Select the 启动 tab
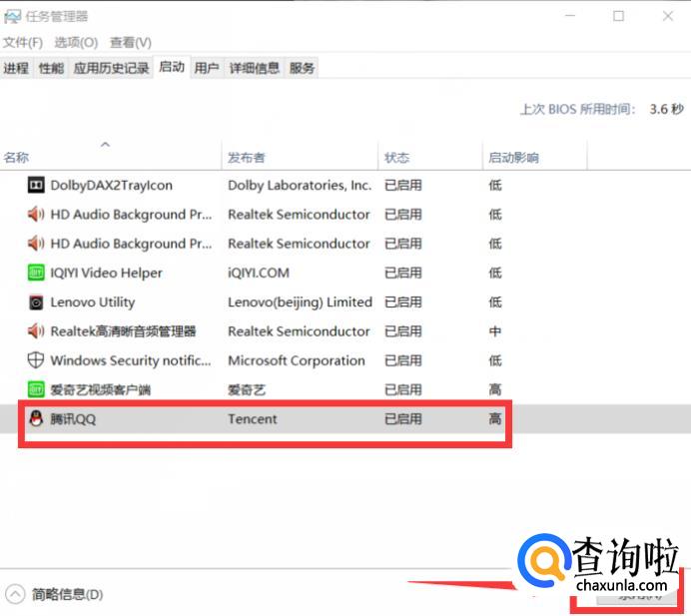The height and width of the screenshot is (616, 691). [x=172, y=67]
